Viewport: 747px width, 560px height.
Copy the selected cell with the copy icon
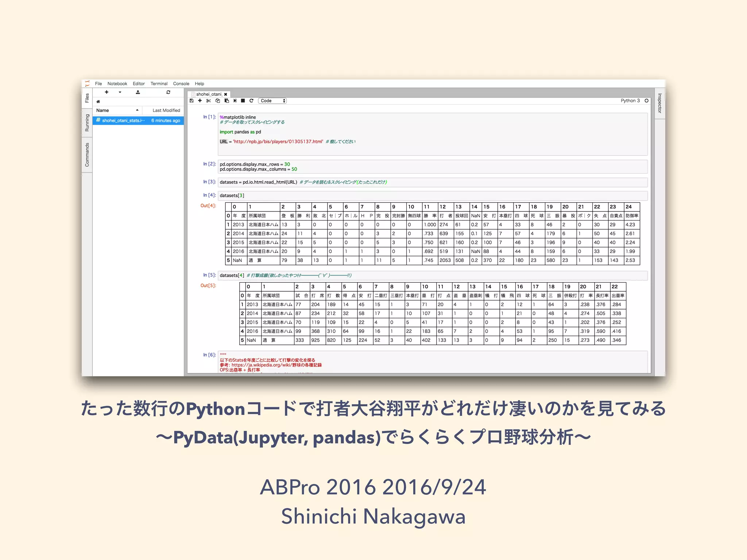tap(218, 101)
